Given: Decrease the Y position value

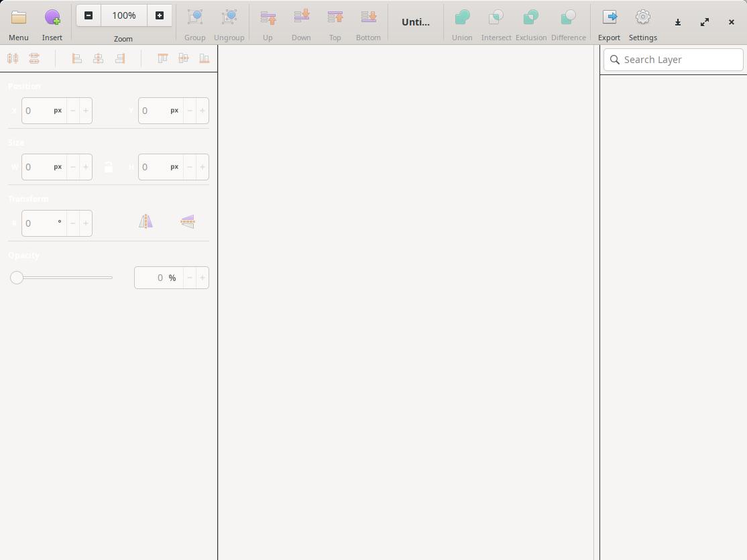Looking at the screenshot, I should [x=190, y=111].
